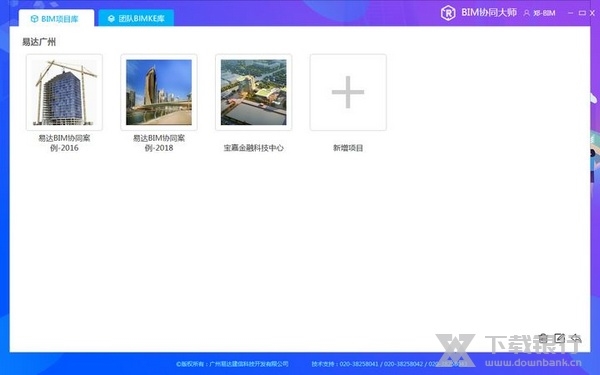600x375 pixels.
Task: Click the plus tile to add project
Action: pyautogui.click(x=348, y=92)
